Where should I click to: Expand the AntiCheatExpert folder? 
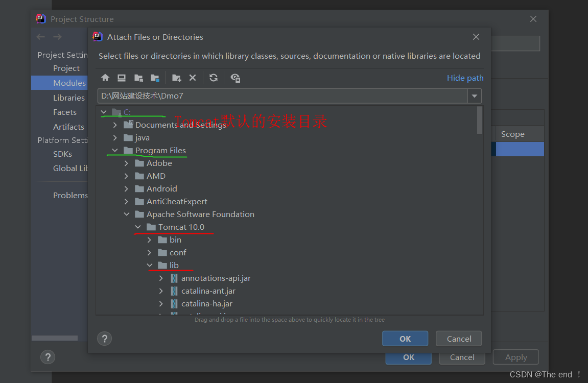click(x=126, y=201)
